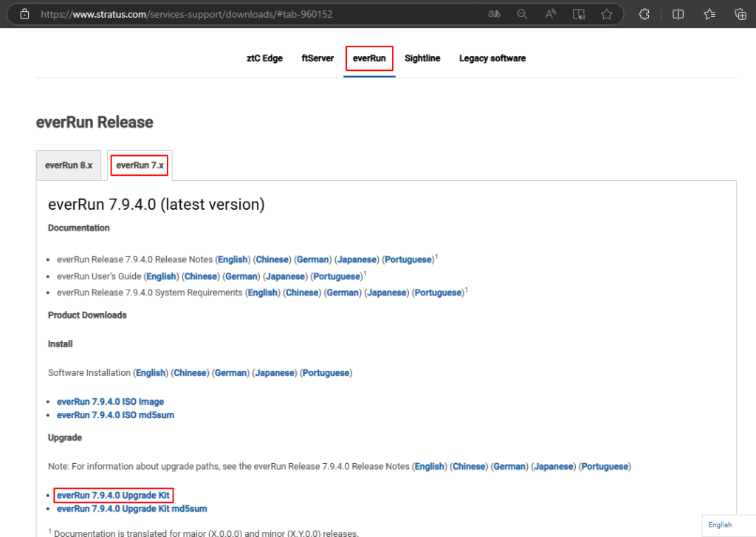This screenshot has width=756, height=537.
Task: Click the "everRun 7.9.4.0 (latest version)" heading
Action: (157, 205)
